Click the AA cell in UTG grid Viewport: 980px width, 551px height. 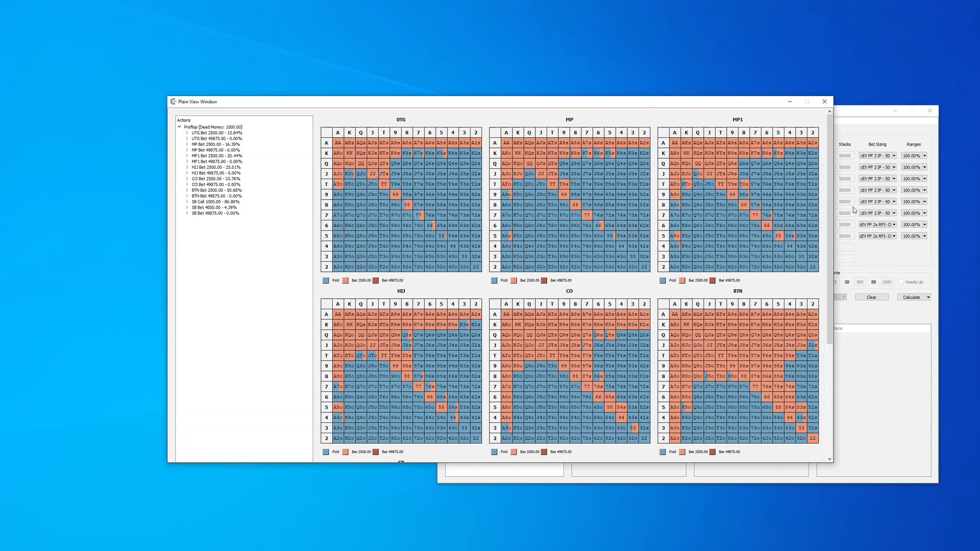[x=338, y=143]
